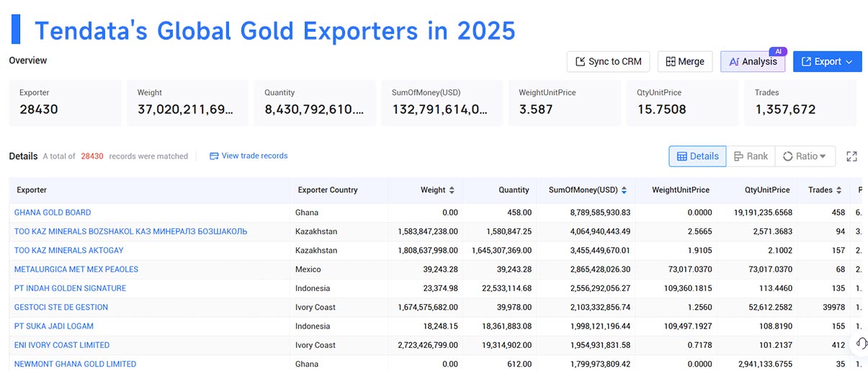Click the Export arrow box icon
Screen dimensions: 868x371
pos(806,62)
